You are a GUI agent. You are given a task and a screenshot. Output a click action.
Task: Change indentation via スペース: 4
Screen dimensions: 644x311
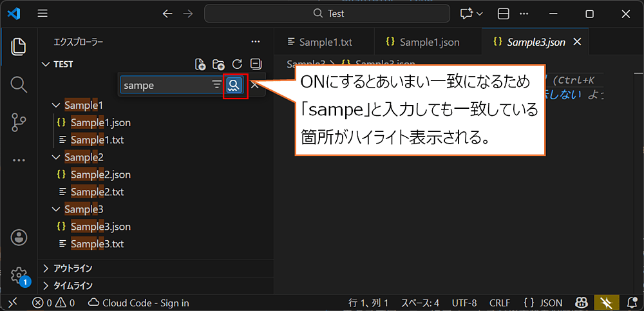(420, 303)
